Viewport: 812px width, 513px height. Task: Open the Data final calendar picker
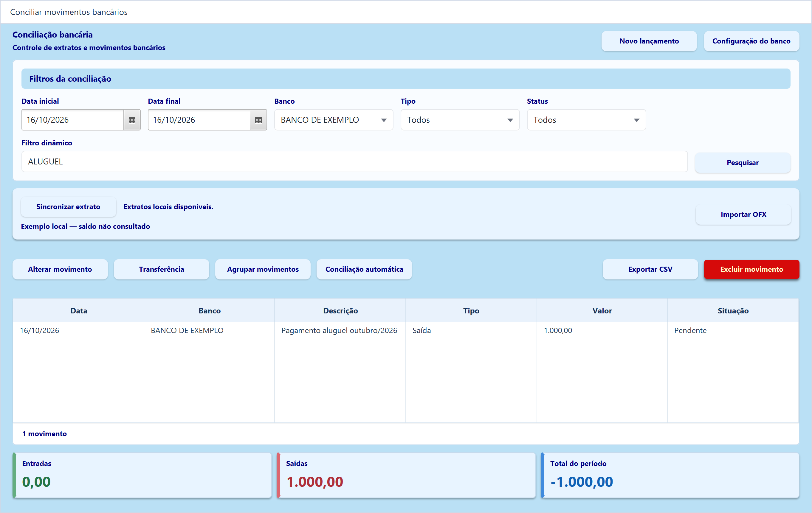258,120
